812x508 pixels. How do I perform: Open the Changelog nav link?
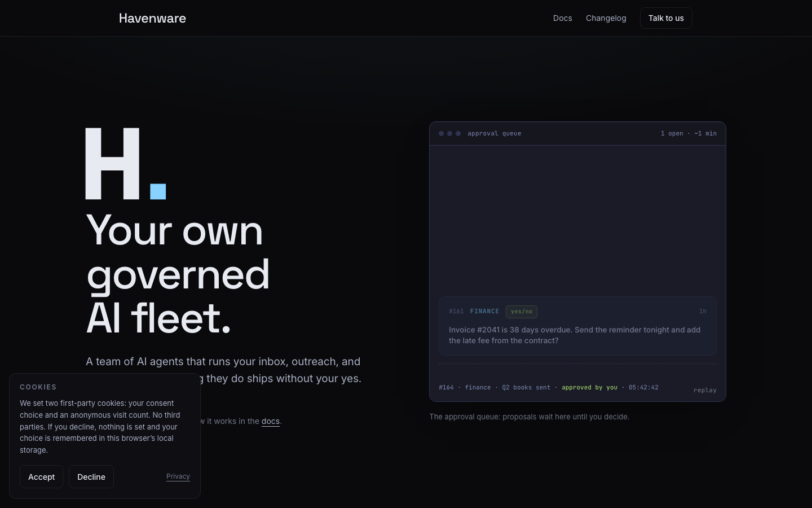click(x=606, y=18)
